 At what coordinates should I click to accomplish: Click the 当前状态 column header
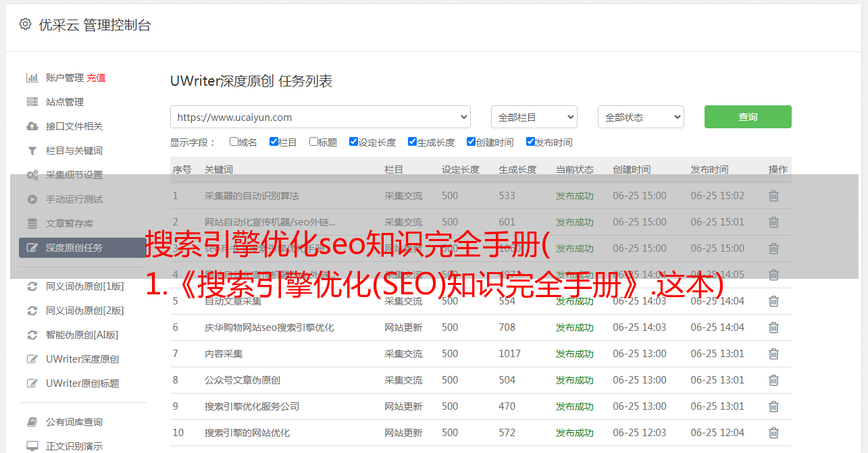tap(575, 169)
